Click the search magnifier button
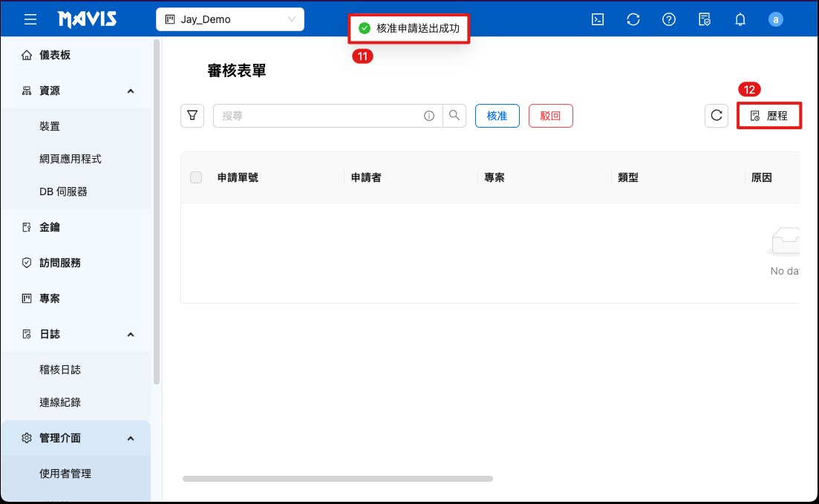 [x=454, y=116]
